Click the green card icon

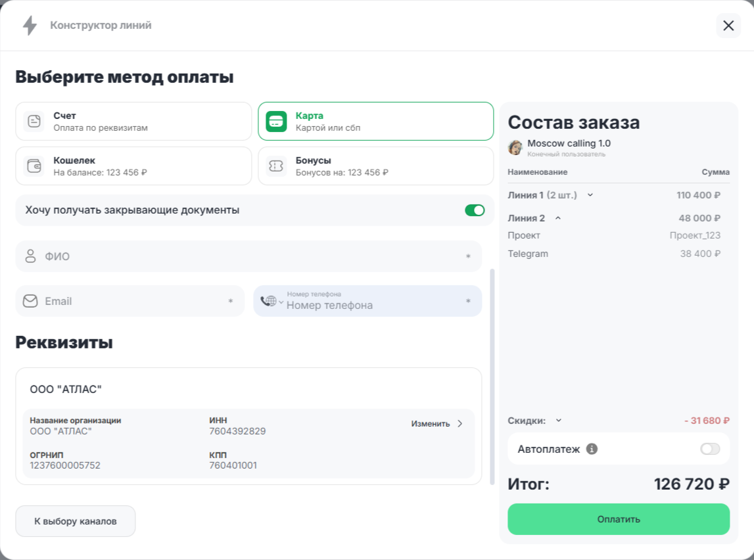pos(276,122)
